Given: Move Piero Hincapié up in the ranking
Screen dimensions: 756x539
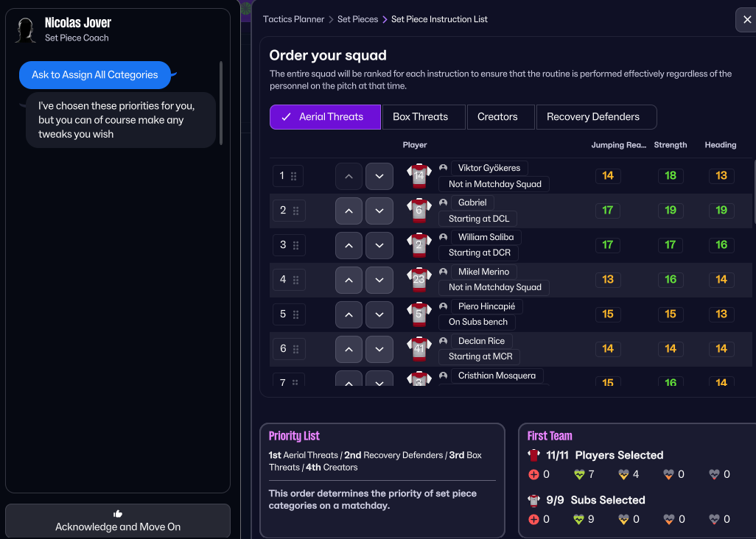Looking at the screenshot, I should (349, 314).
